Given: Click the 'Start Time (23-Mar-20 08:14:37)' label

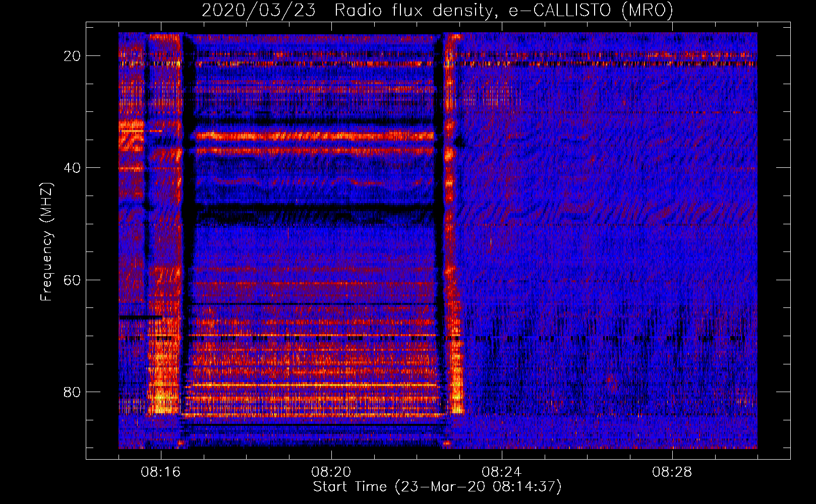Looking at the screenshot, I should coord(437,487).
